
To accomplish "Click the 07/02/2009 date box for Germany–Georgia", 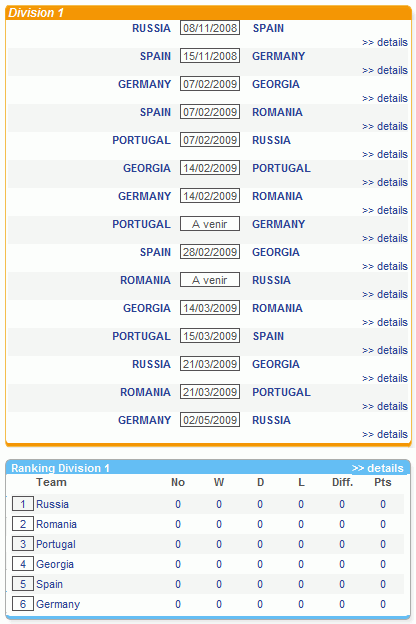I will coord(210,84).
